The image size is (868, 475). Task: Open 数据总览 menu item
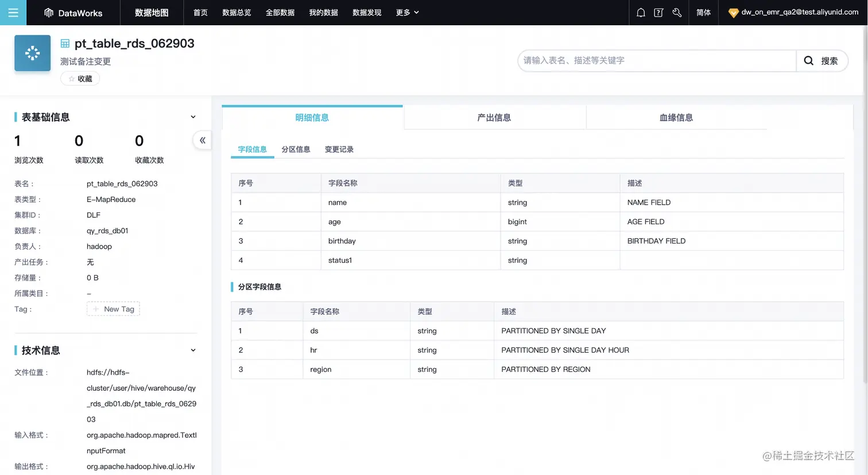[x=237, y=13]
